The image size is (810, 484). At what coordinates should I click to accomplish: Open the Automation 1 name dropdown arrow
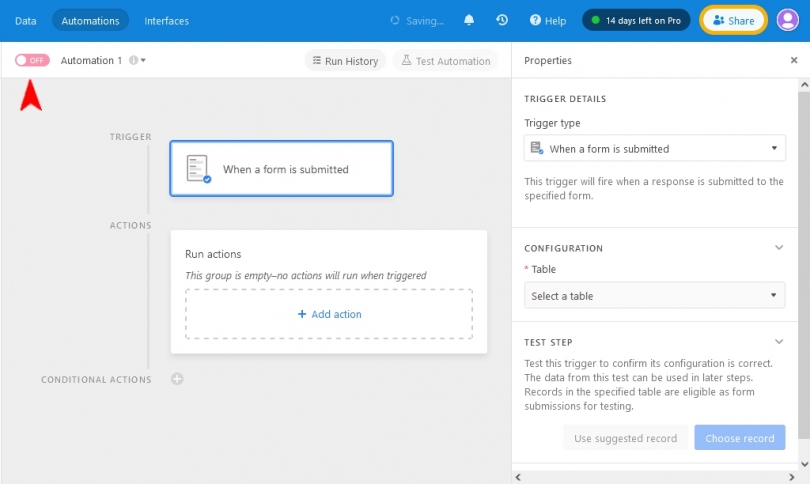[144, 61]
